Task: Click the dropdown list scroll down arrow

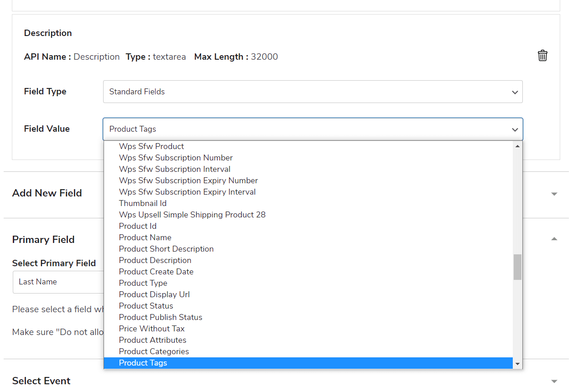Action: pos(517,364)
